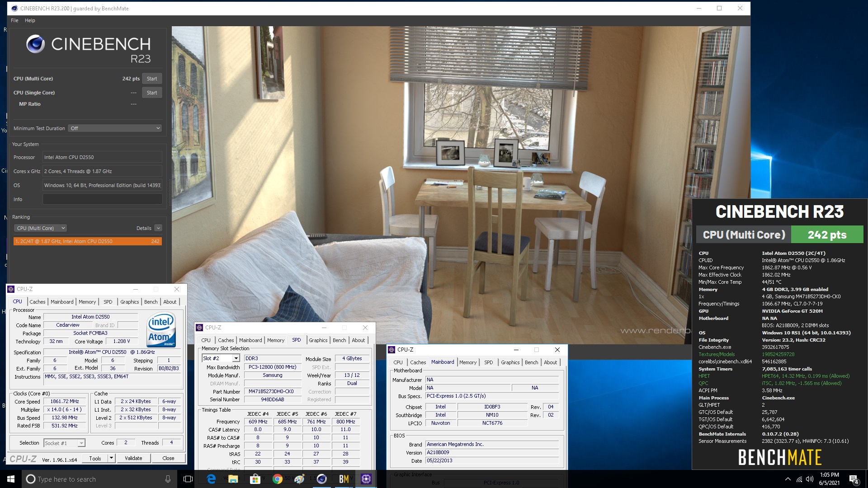Click the Core Speed 1861.72 MHz value
The image size is (868, 488).
pos(65,401)
